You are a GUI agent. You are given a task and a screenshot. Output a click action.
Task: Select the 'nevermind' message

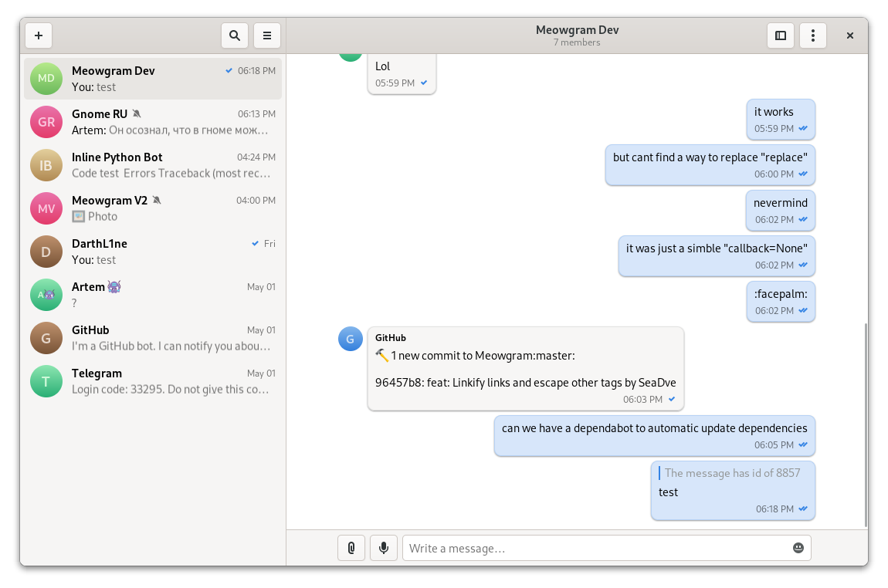[x=781, y=211]
